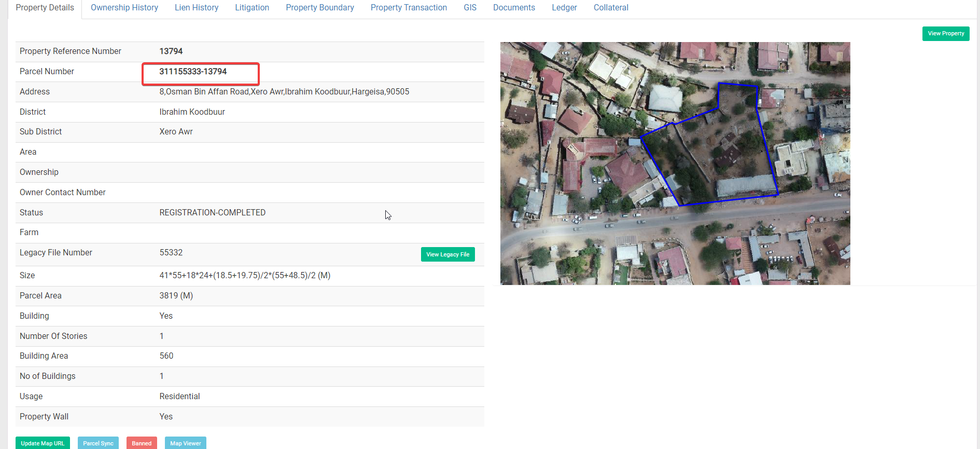Click the Size formula value

(245, 276)
